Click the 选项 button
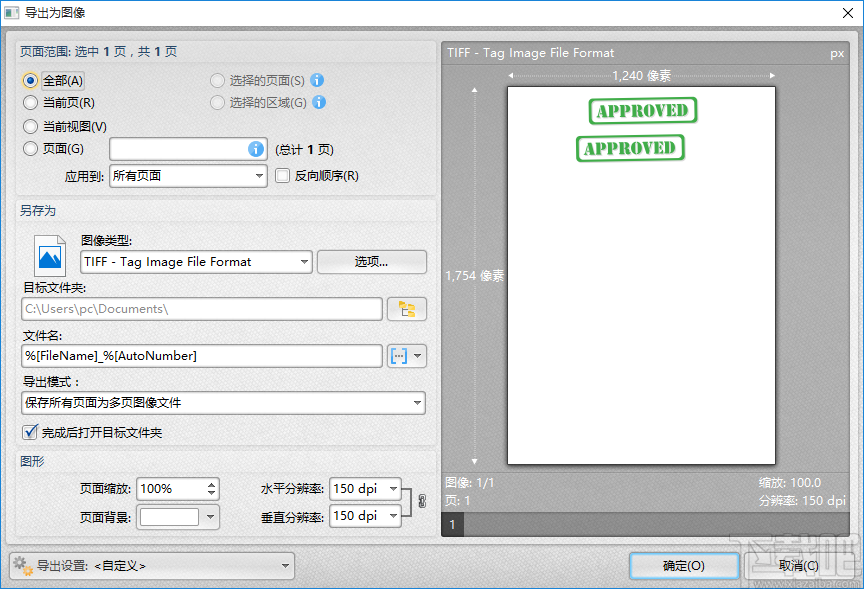The height and width of the screenshot is (589, 864). [x=370, y=261]
